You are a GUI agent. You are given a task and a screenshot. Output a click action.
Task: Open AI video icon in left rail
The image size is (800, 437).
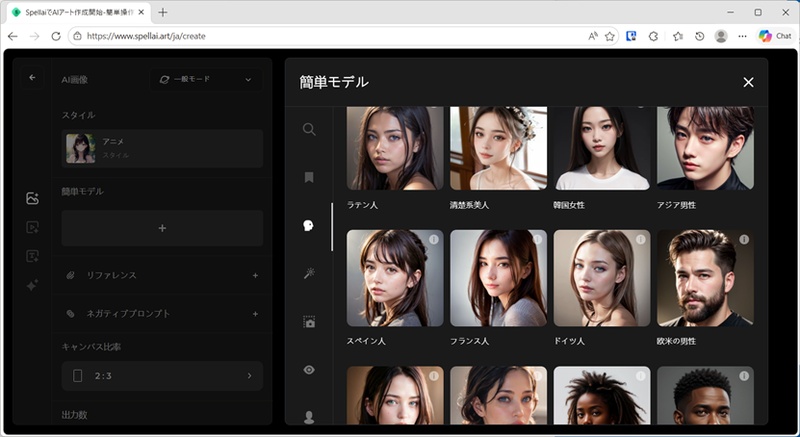(x=32, y=227)
